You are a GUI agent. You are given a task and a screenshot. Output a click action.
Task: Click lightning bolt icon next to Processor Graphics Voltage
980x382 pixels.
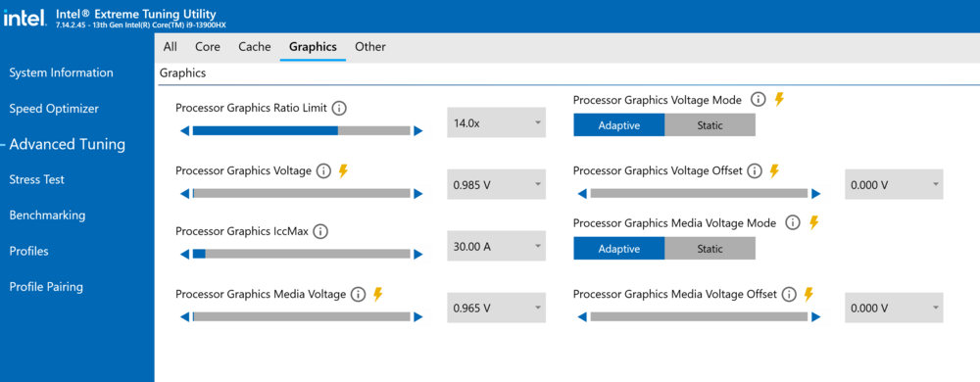[342, 170]
